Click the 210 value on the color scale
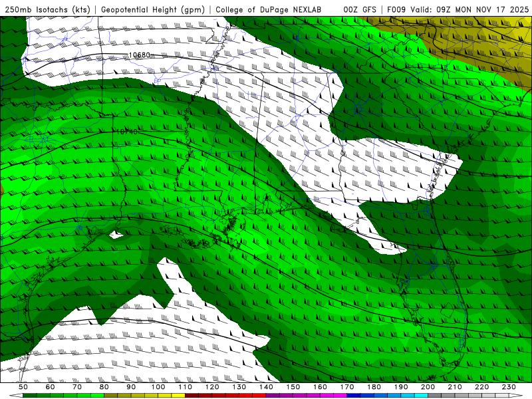 [456, 387]
